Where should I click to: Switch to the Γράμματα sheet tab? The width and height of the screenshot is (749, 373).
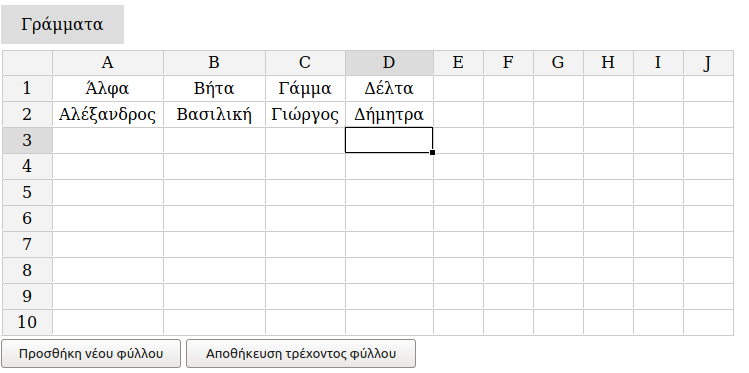(x=62, y=24)
